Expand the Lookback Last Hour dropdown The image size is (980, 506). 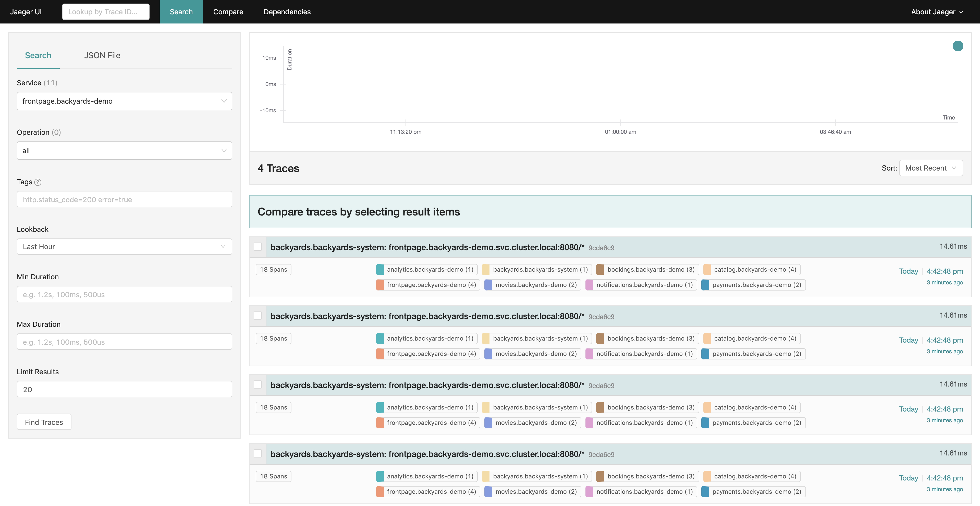click(x=124, y=247)
